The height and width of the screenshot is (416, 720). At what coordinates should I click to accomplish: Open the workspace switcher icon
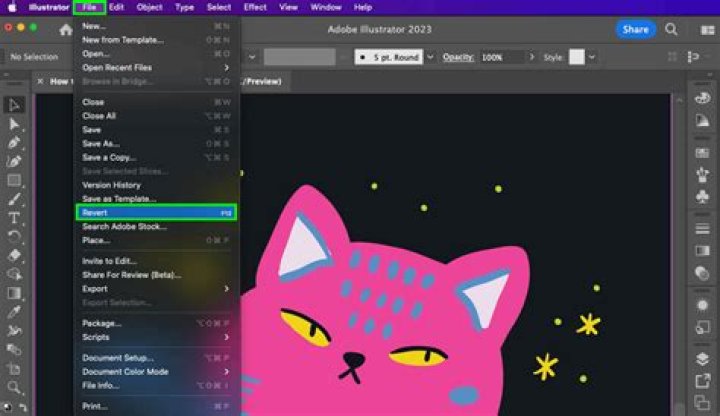pyautogui.click(x=707, y=30)
